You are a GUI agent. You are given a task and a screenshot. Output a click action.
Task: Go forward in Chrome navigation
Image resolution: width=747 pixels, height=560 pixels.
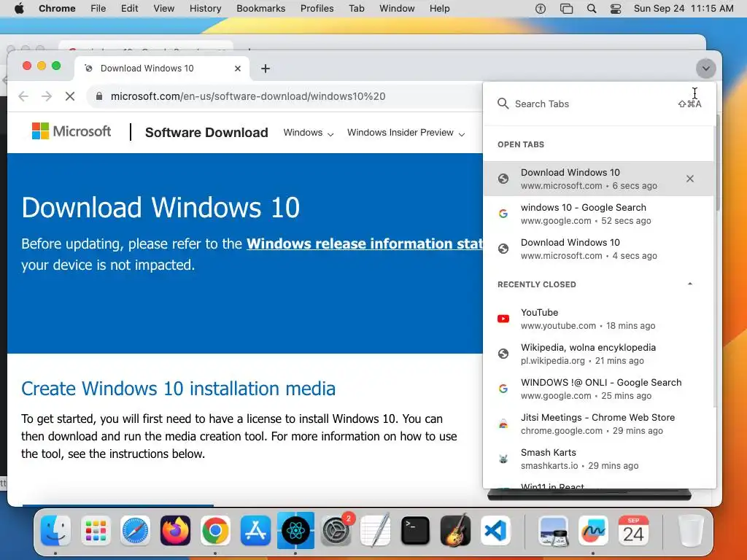(47, 96)
